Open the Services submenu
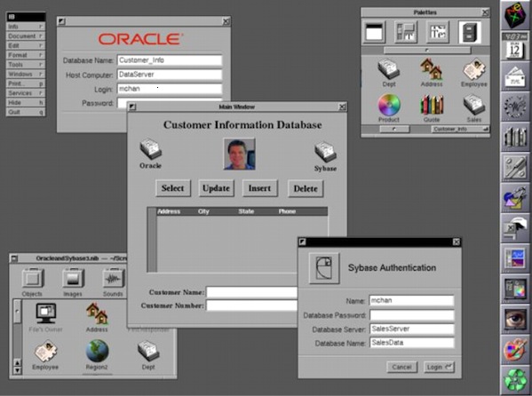Viewport: 532px width, 396px height. (26, 93)
